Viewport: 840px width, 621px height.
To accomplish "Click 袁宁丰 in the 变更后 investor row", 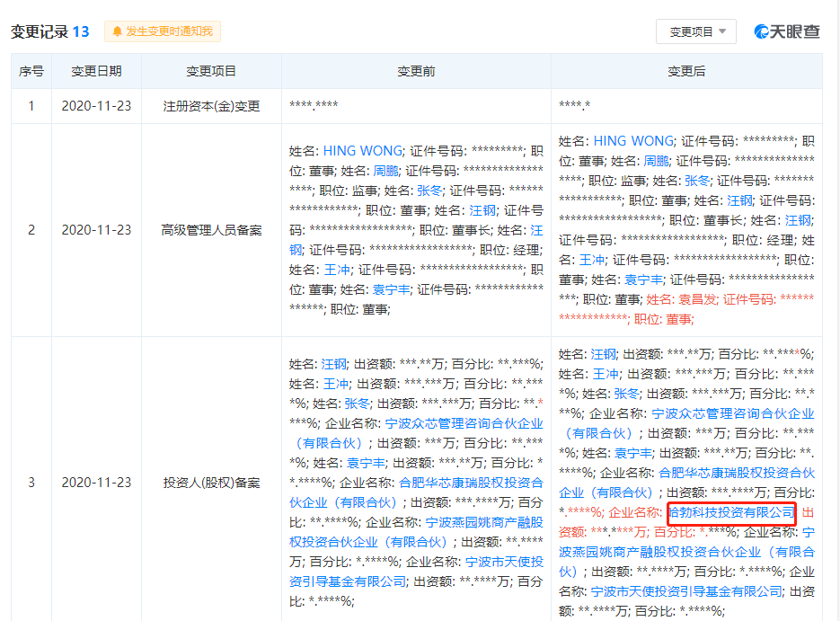I will click(633, 453).
